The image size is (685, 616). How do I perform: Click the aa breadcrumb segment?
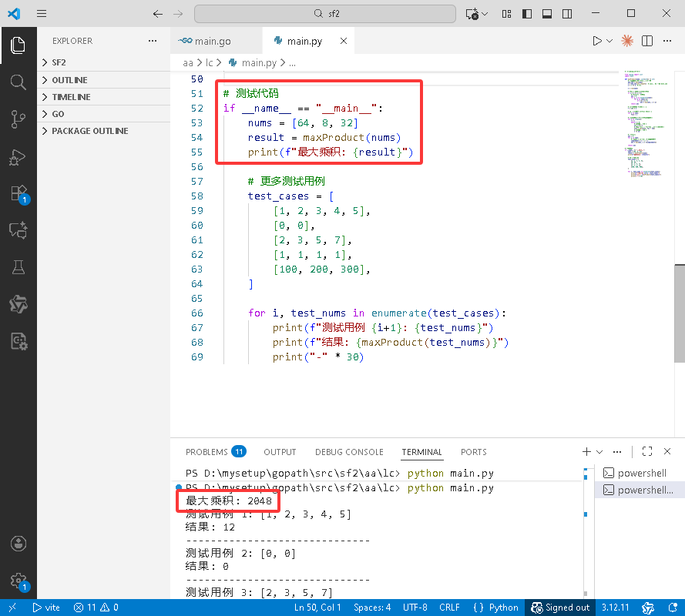click(188, 63)
